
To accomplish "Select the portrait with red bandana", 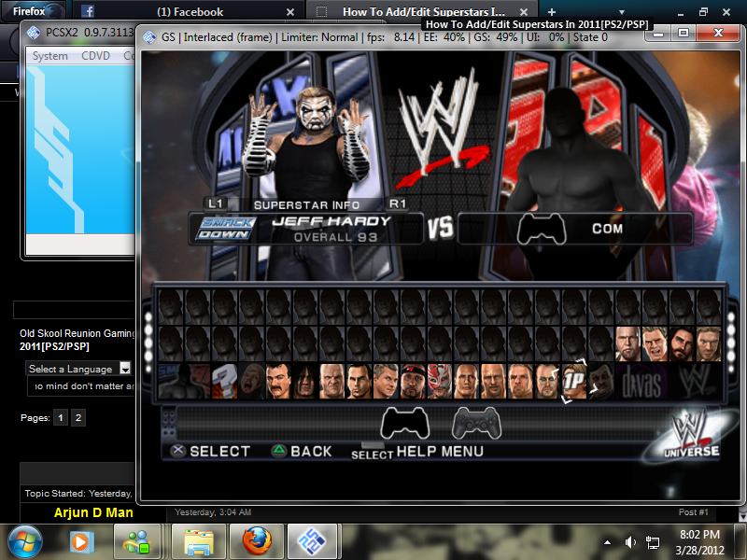I will pyautogui.click(x=413, y=381).
